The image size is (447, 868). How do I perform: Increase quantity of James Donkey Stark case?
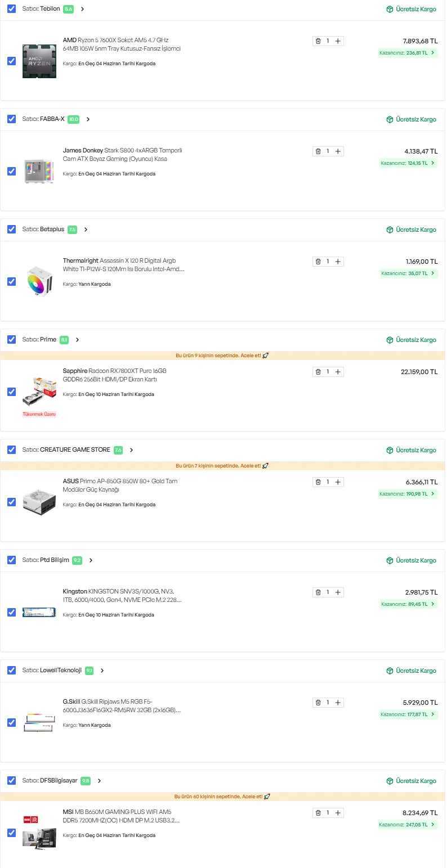(338, 151)
